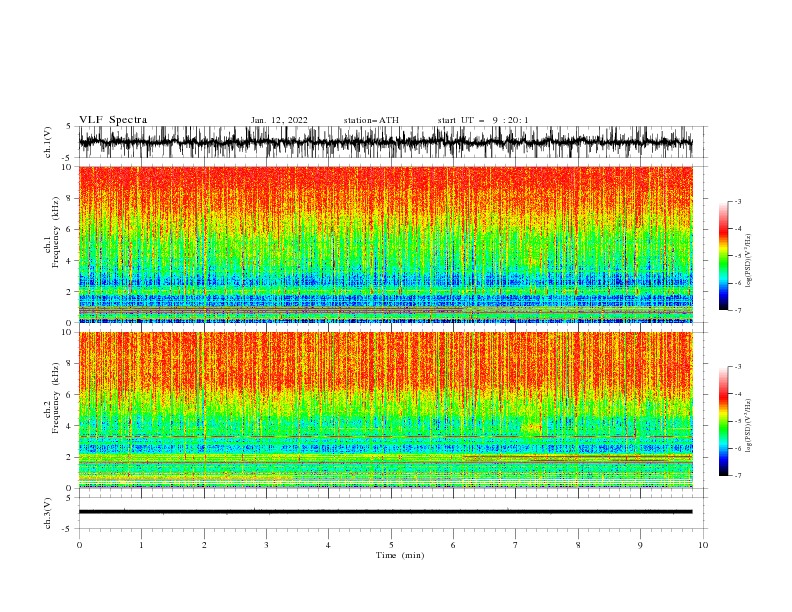
Task: Click the ch.2 color scale '-7' label
Action: click(x=737, y=476)
